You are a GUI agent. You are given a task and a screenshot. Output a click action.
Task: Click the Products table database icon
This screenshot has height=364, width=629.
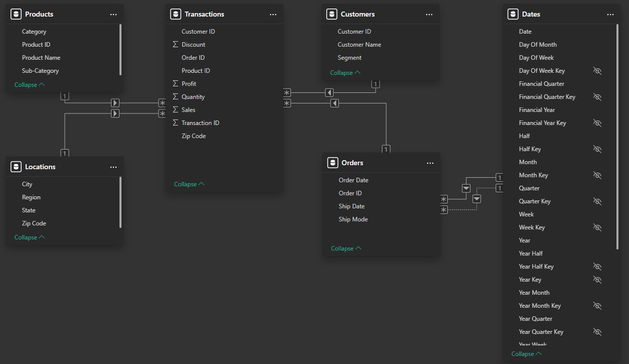16,14
